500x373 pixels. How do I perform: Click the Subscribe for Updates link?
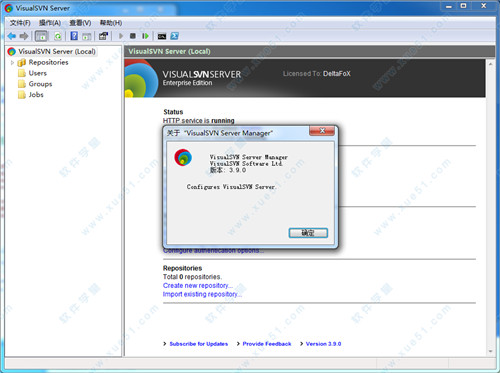tap(199, 344)
